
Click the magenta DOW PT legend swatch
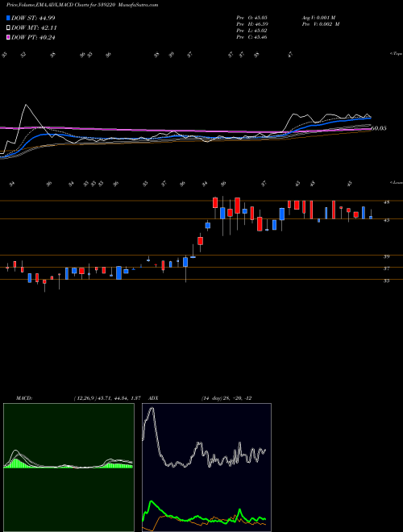coord(8,37)
